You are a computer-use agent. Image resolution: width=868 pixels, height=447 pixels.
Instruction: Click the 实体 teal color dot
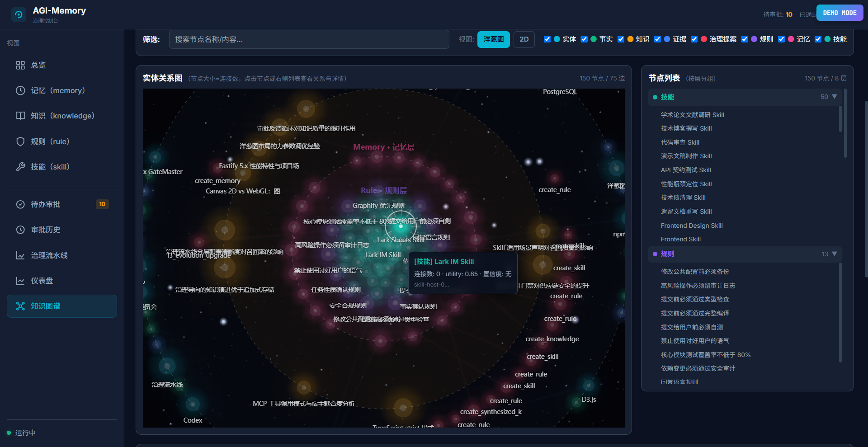[x=557, y=39]
